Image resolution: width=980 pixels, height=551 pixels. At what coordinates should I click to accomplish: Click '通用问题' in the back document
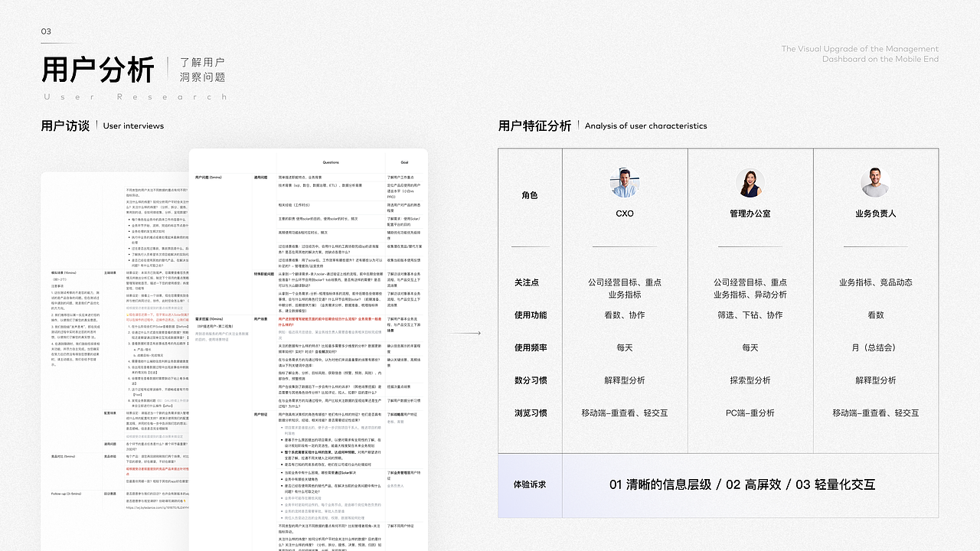110,443
